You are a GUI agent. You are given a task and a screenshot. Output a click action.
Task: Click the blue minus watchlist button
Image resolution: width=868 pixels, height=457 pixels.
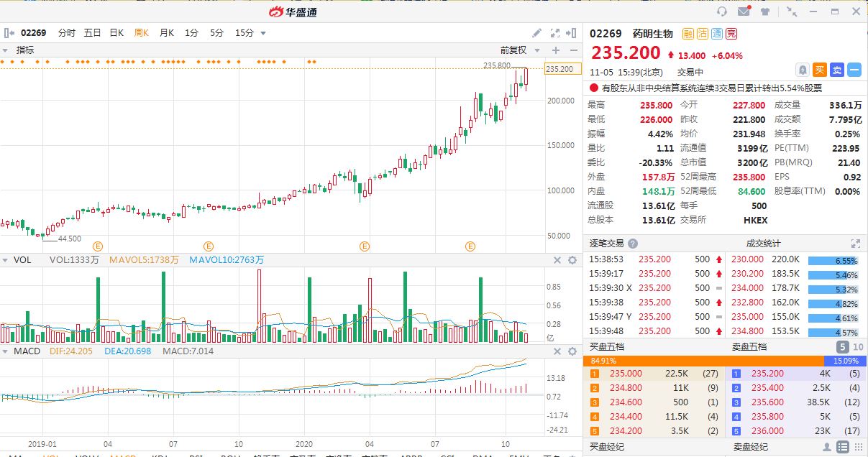(854, 70)
